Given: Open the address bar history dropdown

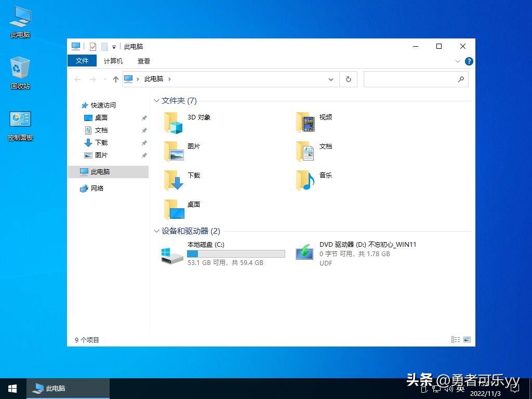Looking at the screenshot, I should coord(331,79).
